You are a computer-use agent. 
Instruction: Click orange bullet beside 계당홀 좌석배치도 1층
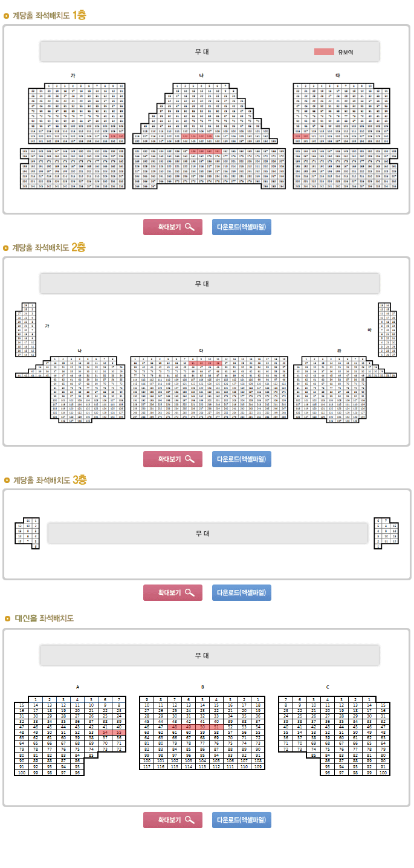coord(6,16)
